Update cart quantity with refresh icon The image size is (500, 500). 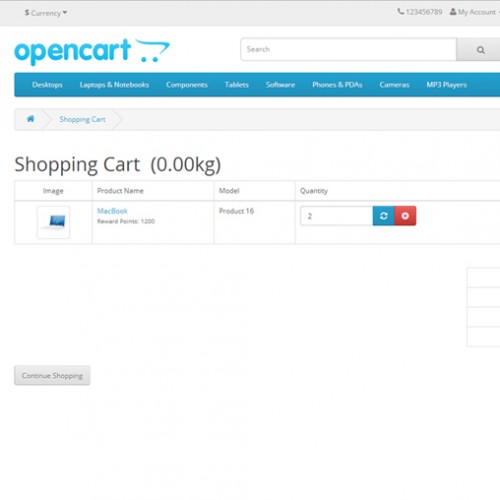pyautogui.click(x=383, y=216)
